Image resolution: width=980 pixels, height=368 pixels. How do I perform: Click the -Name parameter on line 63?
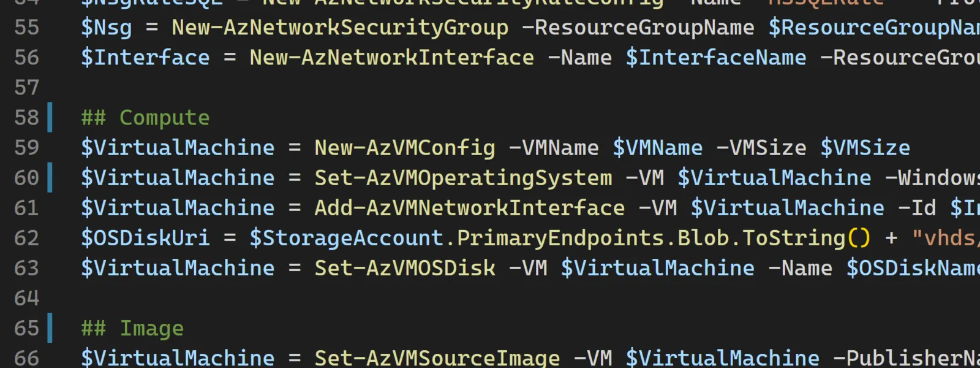801,268
